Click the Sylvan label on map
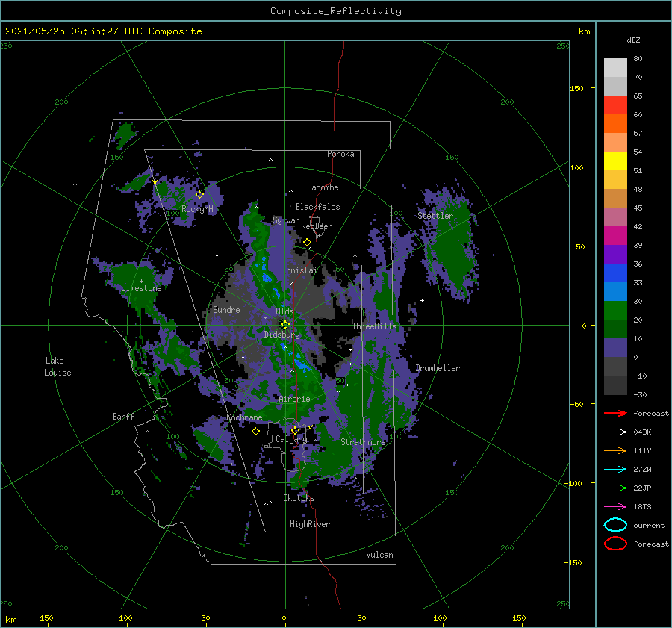The image size is (672, 628). click(x=286, y=220)
